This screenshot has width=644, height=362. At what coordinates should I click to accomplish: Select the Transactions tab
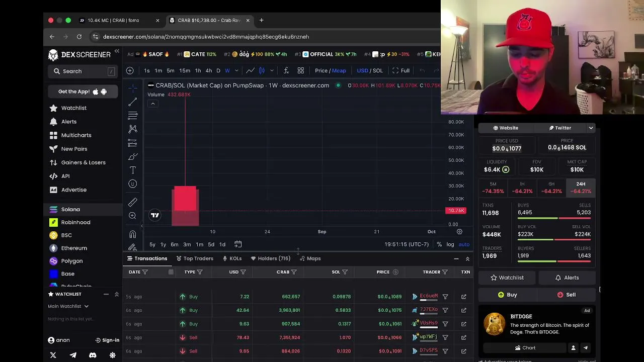click(147, 258)
